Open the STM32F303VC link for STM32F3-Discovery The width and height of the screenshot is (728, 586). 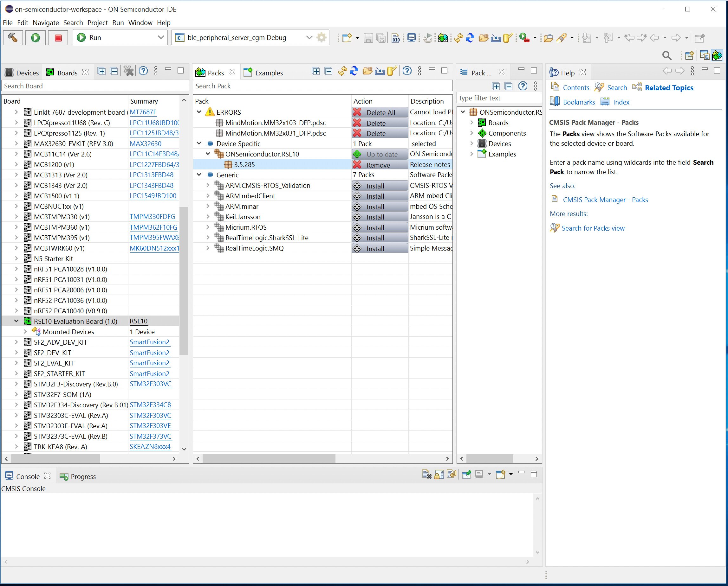click(150, 384)
